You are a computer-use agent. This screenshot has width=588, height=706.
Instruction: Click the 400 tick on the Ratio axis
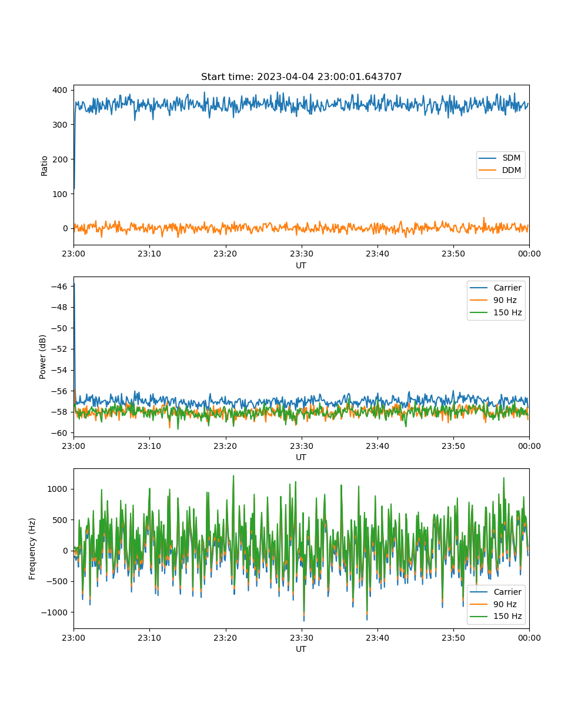(61, 90)
